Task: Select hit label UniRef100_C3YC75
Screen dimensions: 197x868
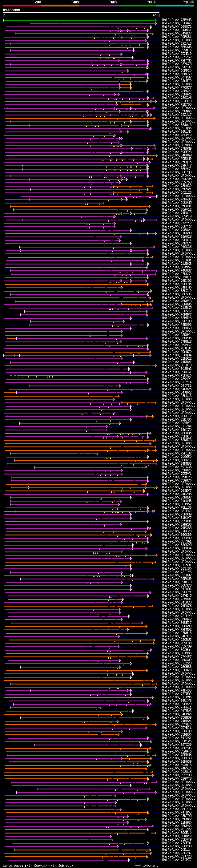Action: tap(177, 64)
